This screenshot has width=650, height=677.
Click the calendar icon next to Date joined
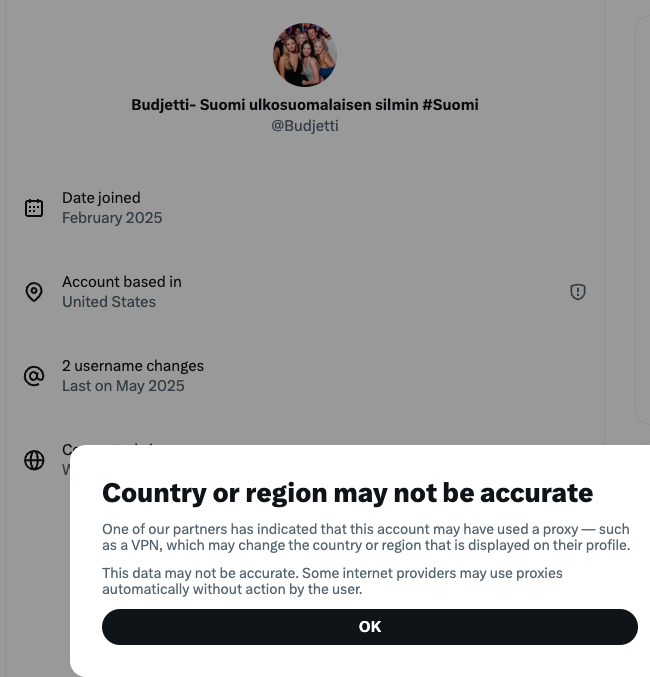click(x=34, y=208)
